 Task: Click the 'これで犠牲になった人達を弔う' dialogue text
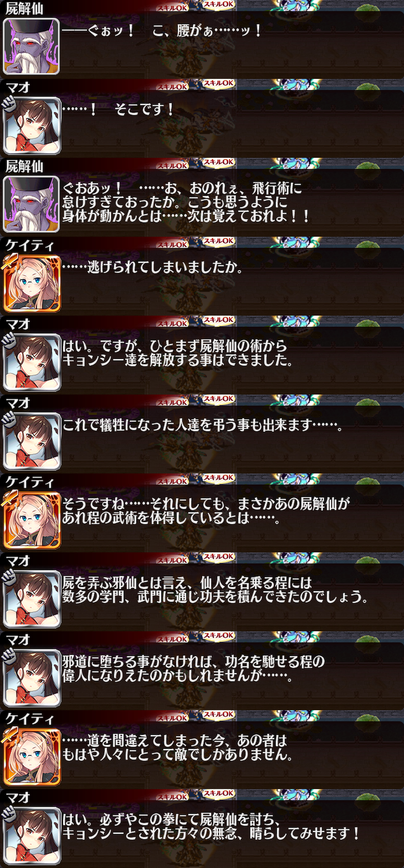pos(203,425)
